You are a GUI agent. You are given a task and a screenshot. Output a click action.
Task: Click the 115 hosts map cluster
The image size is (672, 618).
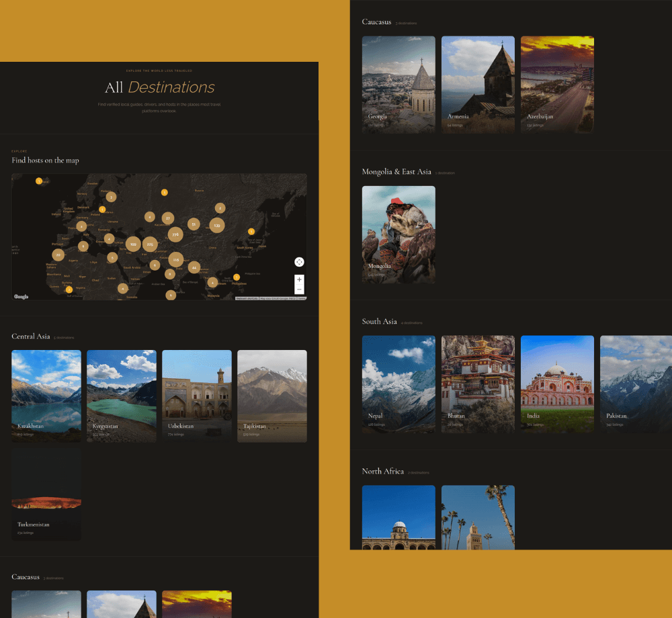pos(175,259)
